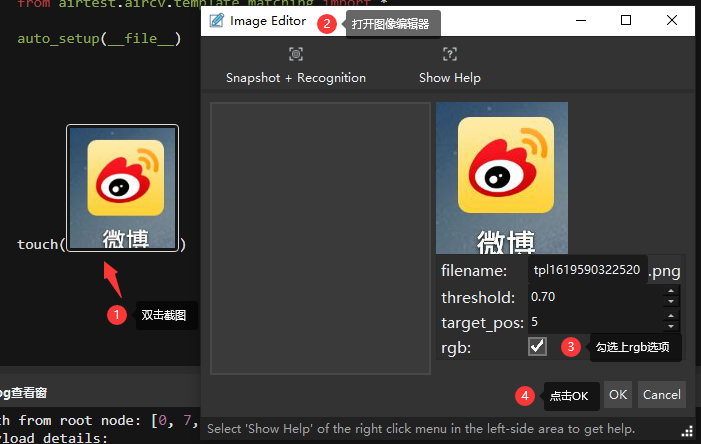Image resolution: width=701 pixels, height=444 pixels.
Task: Click the target_pos field showing 5
Action: (x=596, y=321)
